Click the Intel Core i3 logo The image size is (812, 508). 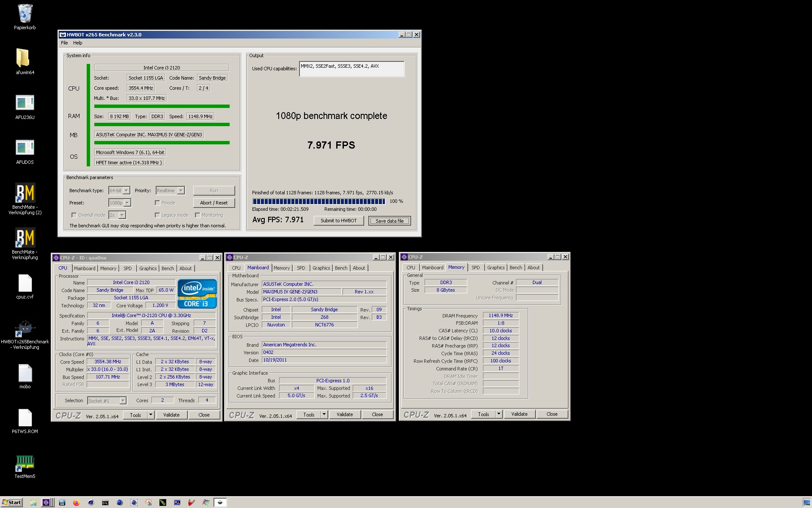tap(198, 293)
